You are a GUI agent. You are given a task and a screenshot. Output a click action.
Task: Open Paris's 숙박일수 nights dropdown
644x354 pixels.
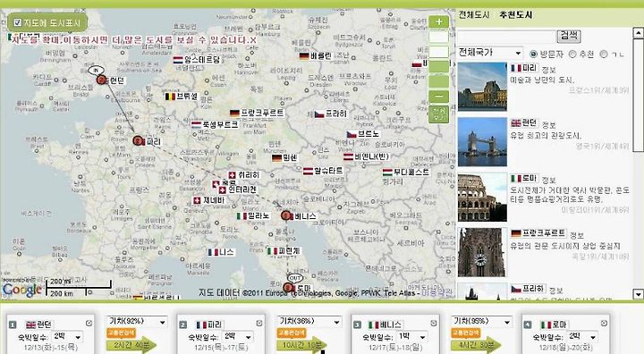(x=238, y=337)
